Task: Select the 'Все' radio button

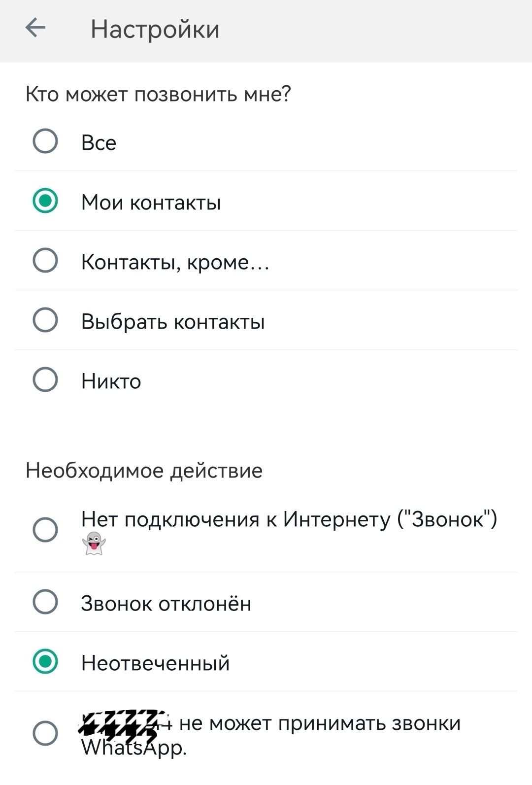Action: (x=45, y=141)
